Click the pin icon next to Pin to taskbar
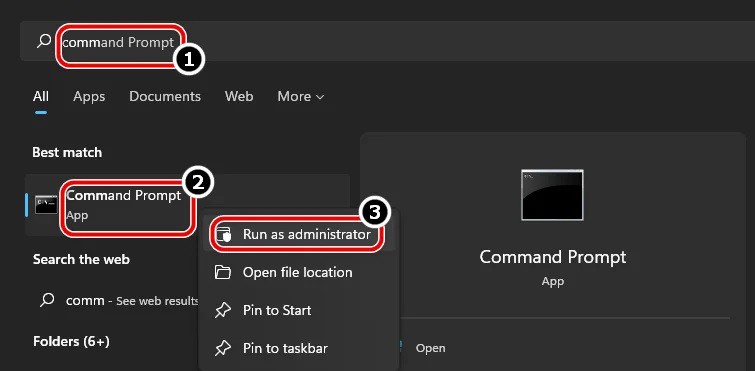The image size is (755, 371). click(222, 348)
